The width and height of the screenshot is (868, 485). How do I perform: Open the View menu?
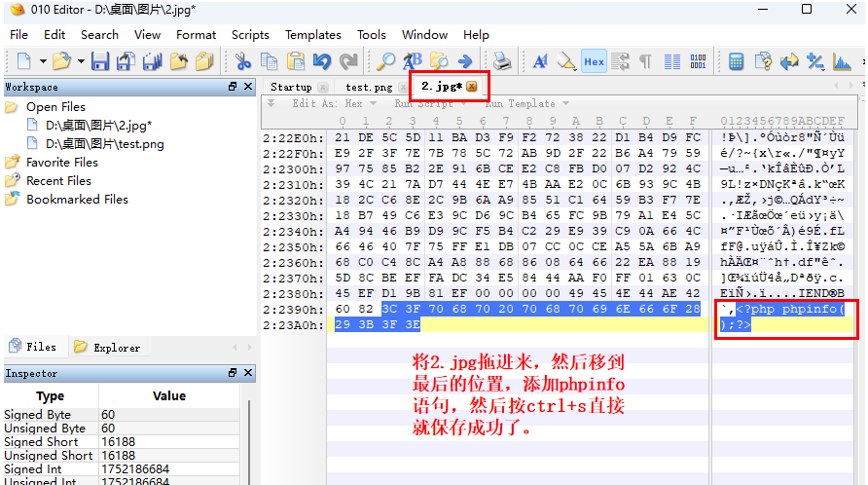tap(147, 35)
